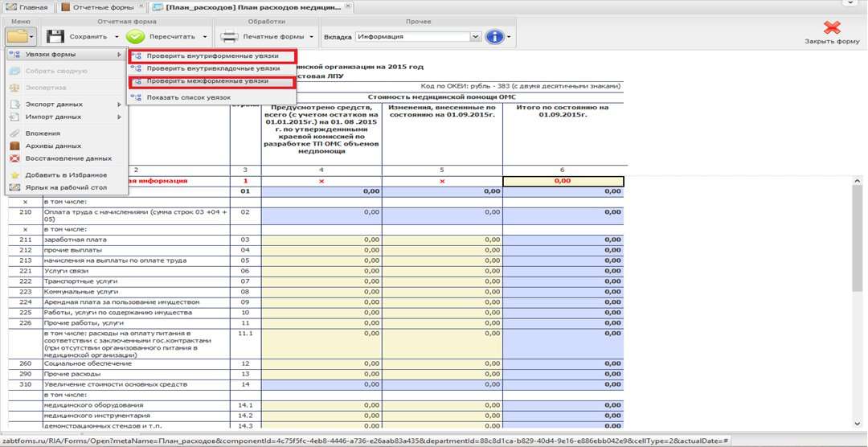
Task: Click Ярлык на рабочий стол icon item
Action: pos(67,188)
